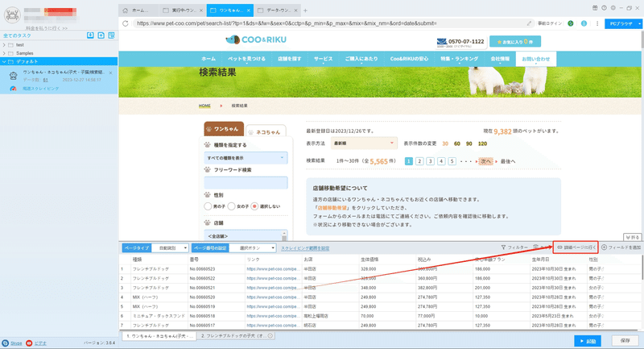Image resolution: width=644 pixels, height=349 pixels.
Task: Open ペットを見つける nav menu
Action: 246,59
